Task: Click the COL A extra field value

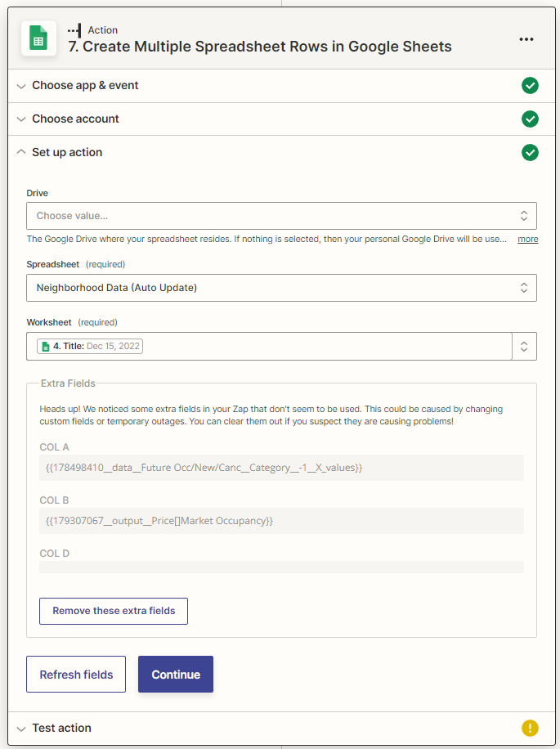Action: coord(282,468)
